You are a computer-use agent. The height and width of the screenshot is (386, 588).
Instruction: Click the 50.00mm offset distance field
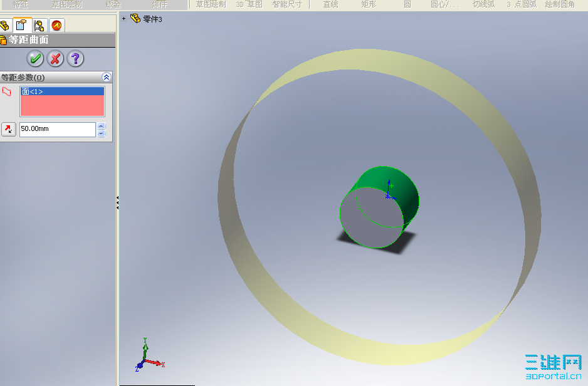point(58,129)
